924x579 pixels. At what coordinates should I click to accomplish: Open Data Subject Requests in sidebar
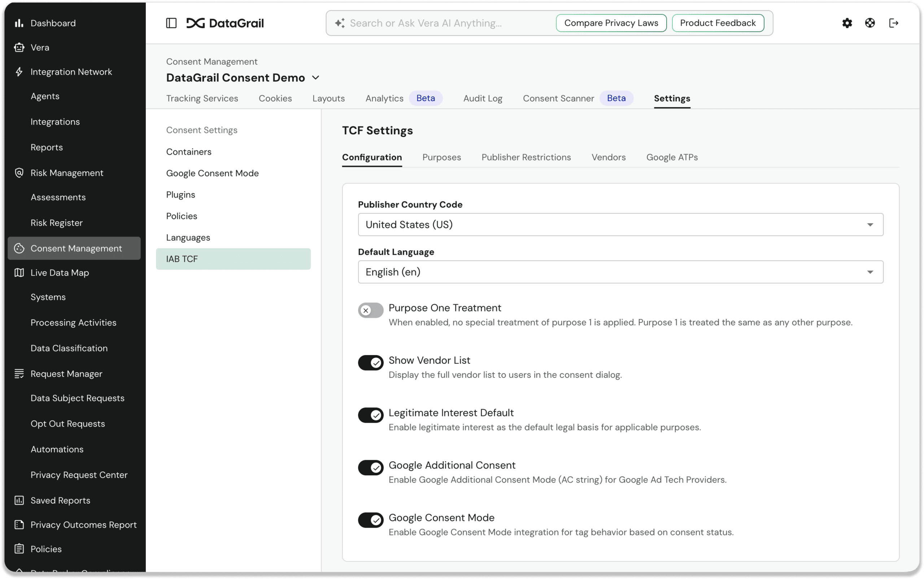click(x=78, y=398)
